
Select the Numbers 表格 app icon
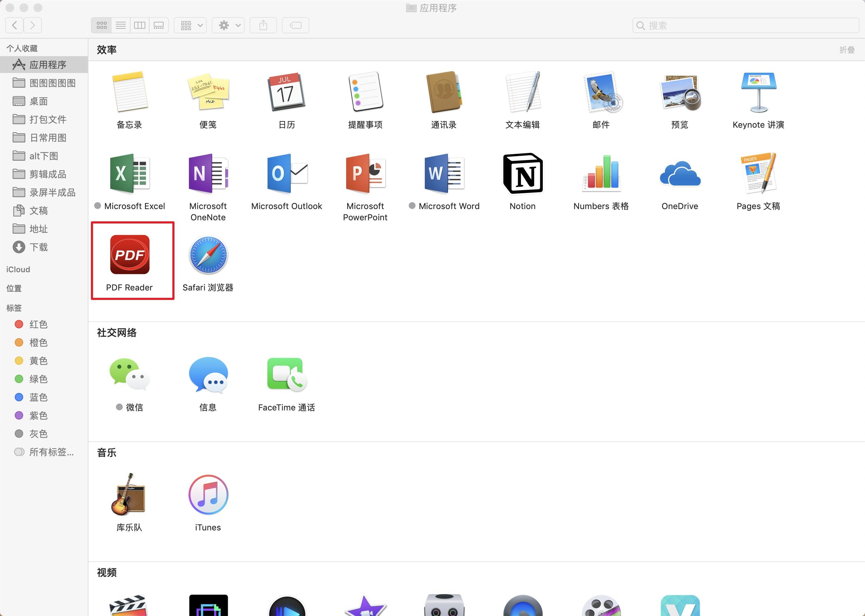click(601, 173)
